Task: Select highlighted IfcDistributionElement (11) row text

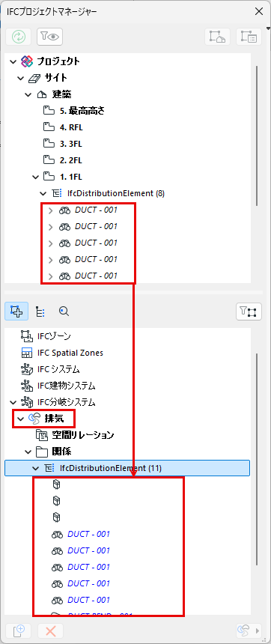Action: (111, 468)
